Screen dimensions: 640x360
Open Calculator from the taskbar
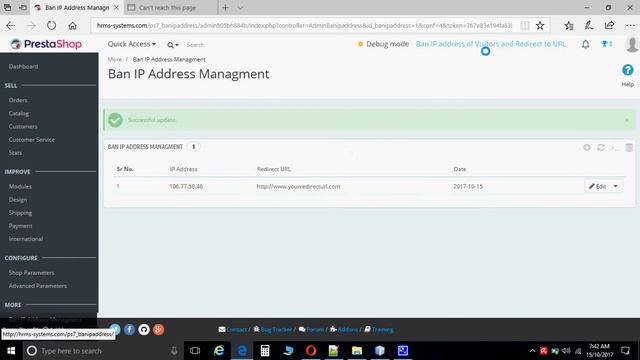point(264,351)
